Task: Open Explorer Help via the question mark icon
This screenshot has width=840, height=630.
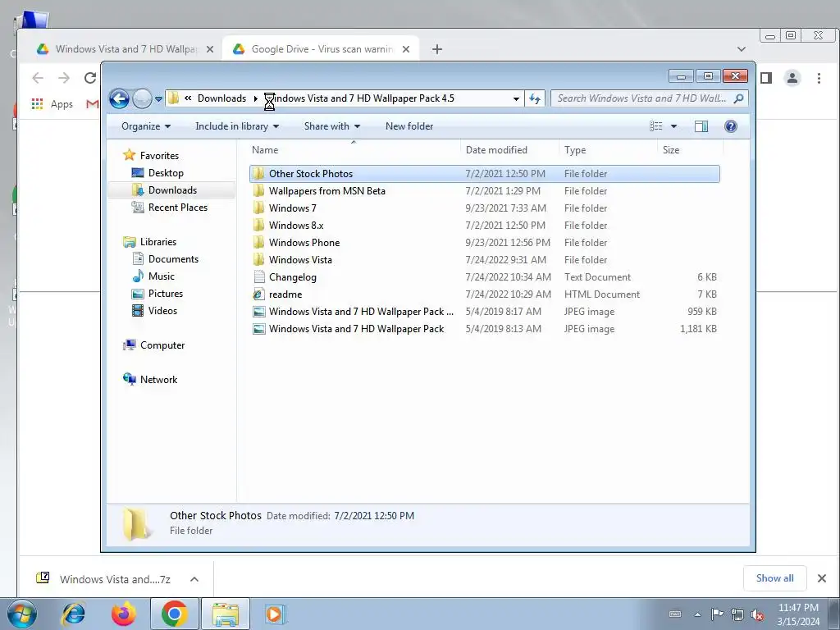Action: tap(730, 126)
